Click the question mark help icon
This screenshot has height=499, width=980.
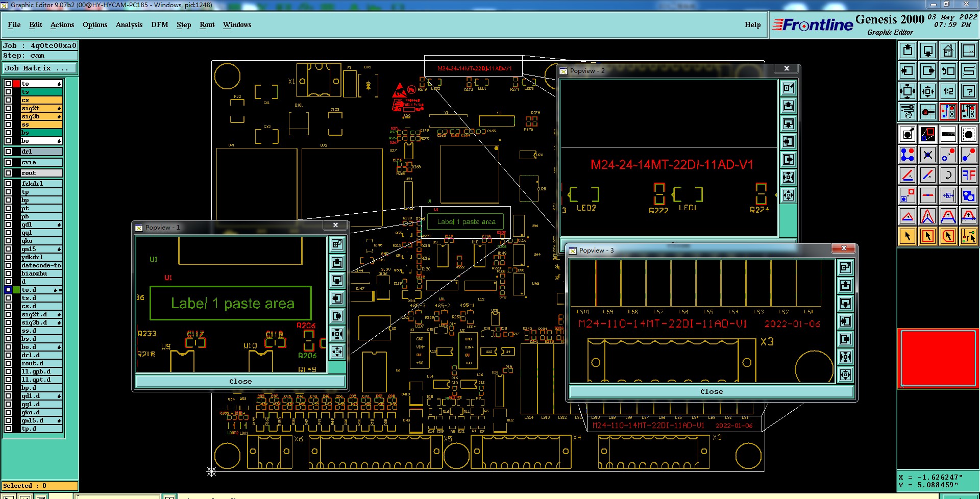(x=969, y=91)
